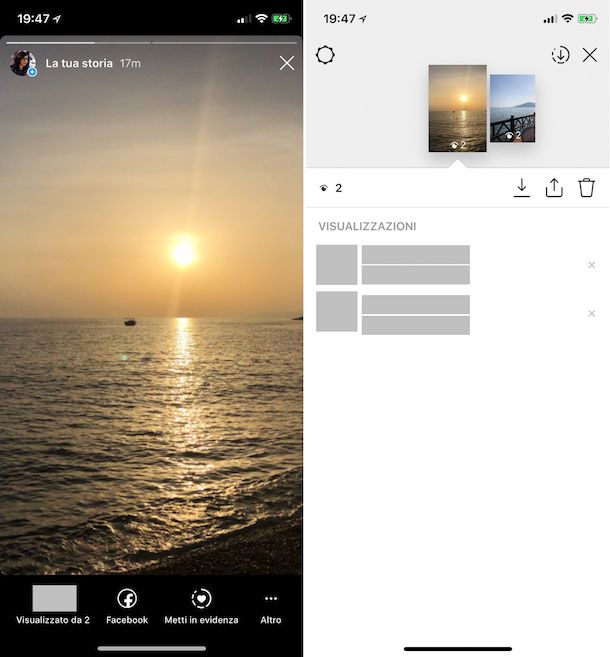Image resolution: width=610 pixels, height=657 pixels.
Task: Select the sunset story thumbnail
Action: click(458, 108)
